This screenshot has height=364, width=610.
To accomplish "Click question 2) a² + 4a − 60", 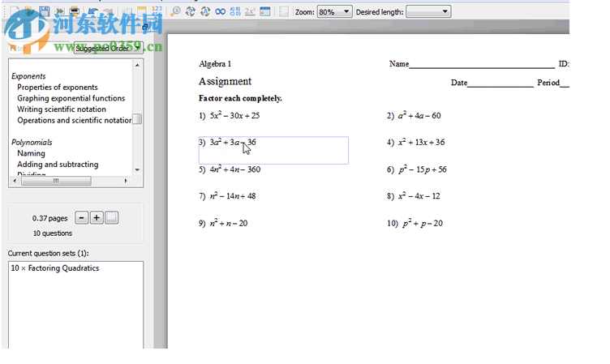I will click(414, 115).
